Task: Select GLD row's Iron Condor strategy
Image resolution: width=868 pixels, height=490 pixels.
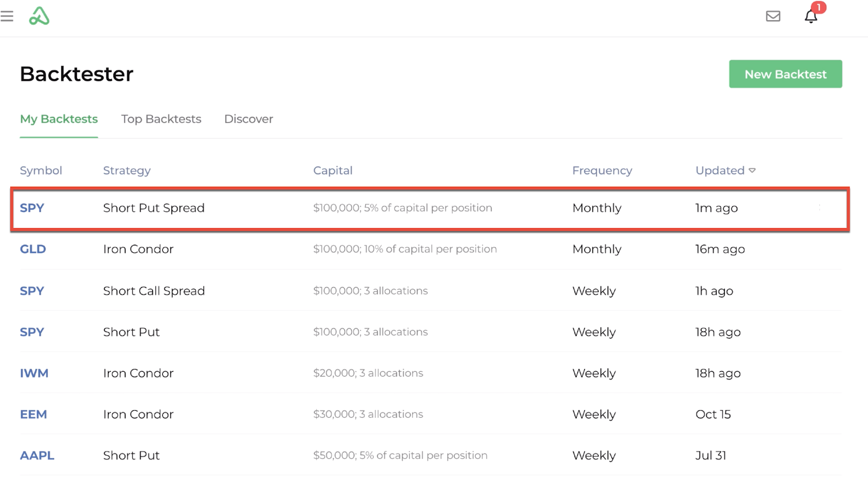Action: pos(138,249)
